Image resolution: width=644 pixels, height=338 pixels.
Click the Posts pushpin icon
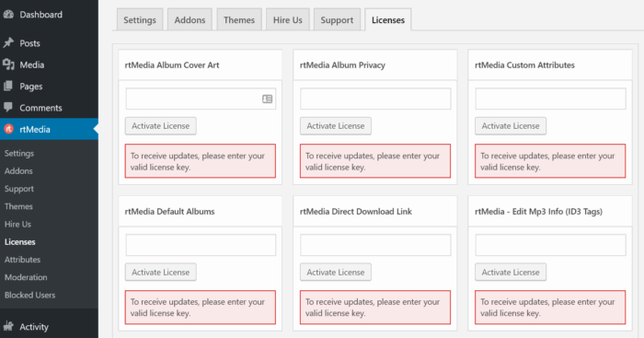click(x=8, y=42)
